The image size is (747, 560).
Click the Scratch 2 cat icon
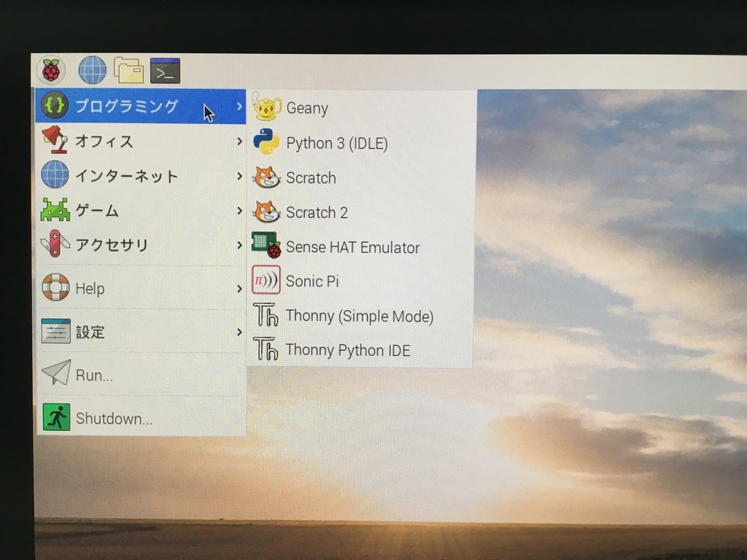[266, 212]
